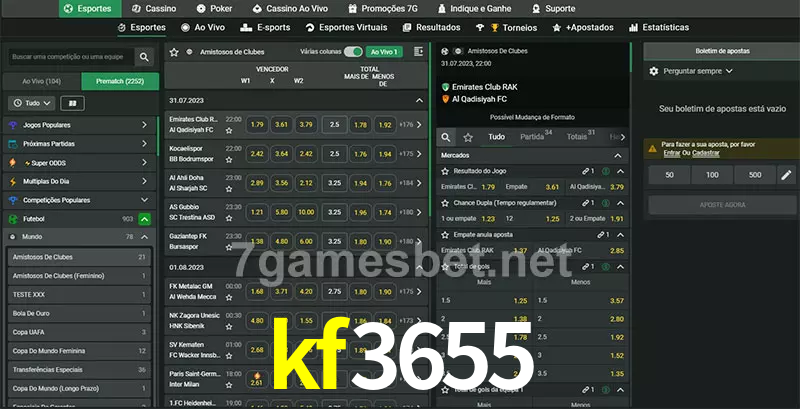Choose the 50 stake button
The image size is (800, 409).
[669, 175]
